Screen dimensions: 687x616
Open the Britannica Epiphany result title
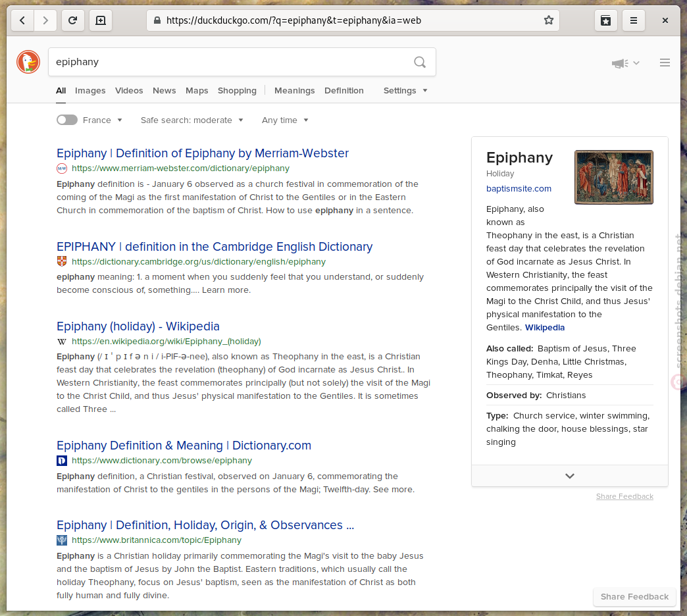pyautogui.click(x=205, y=525)
